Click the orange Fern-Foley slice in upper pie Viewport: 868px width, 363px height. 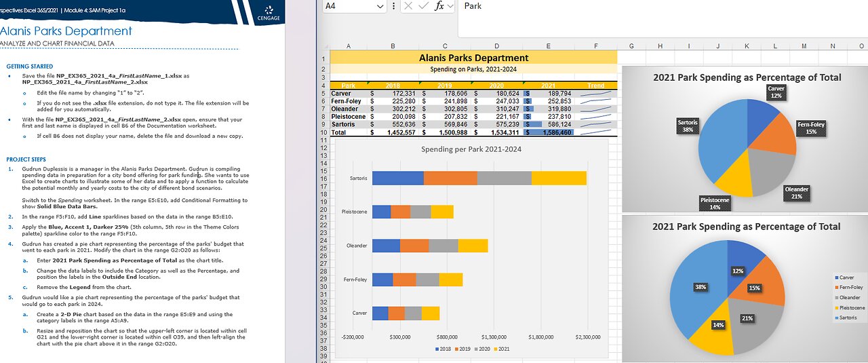[x=773, y=136]
